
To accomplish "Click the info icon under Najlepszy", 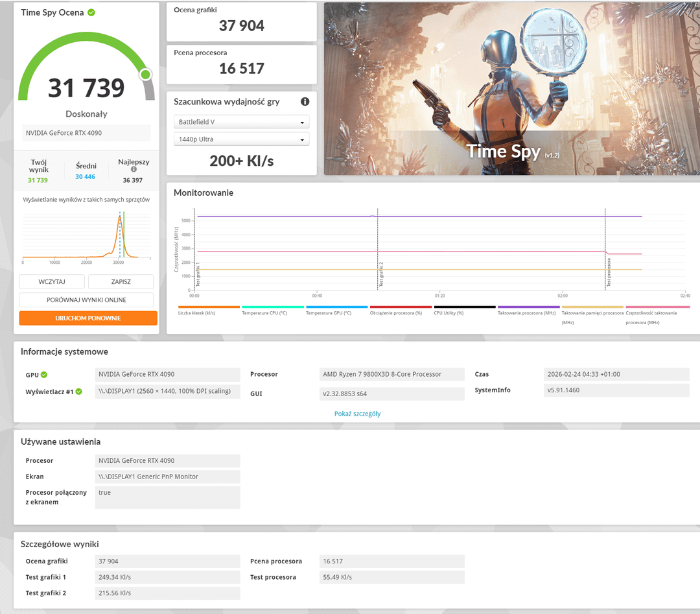I will (134, 170).
